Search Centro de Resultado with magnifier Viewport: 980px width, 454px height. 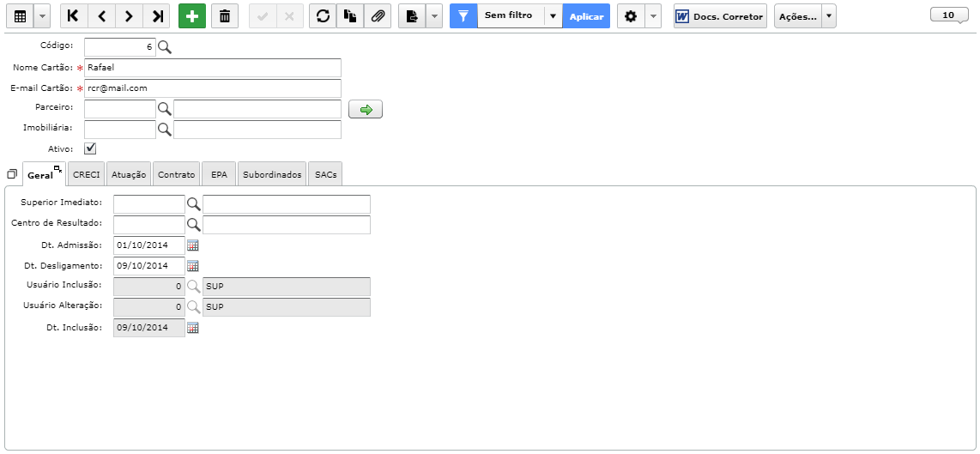(194, 225)
